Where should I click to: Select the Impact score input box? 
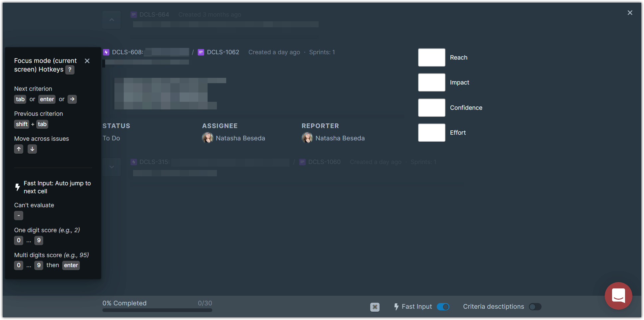[431, 82]
